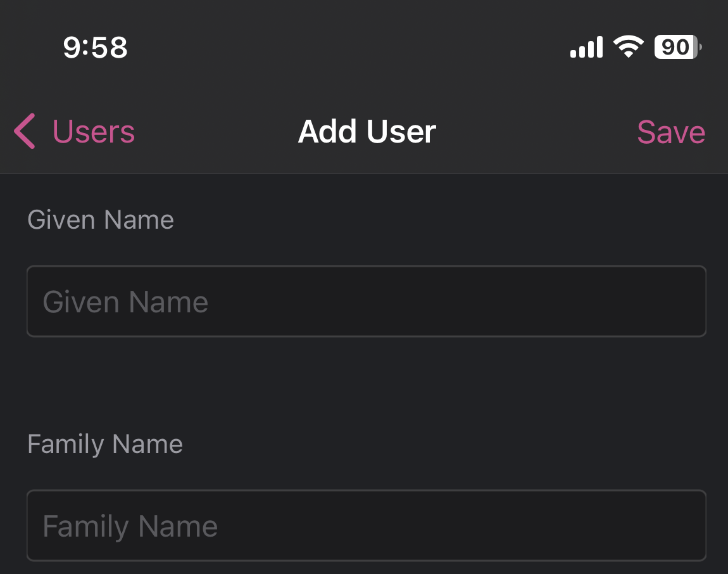The height and width of the screenshot is (574, 728).
Task: Focus the Given Name input field
Action: click(x=366, y=301)
